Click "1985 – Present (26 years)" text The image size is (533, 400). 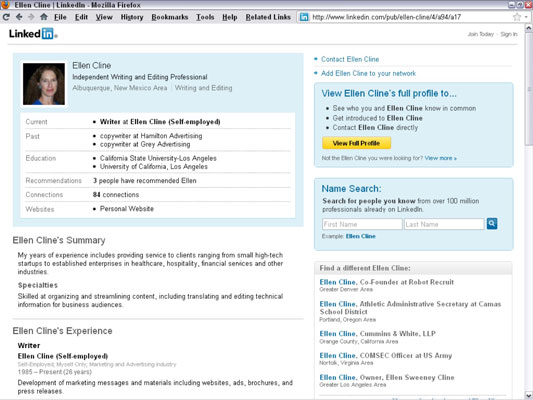pyautogui.click(x=55, y=372)
